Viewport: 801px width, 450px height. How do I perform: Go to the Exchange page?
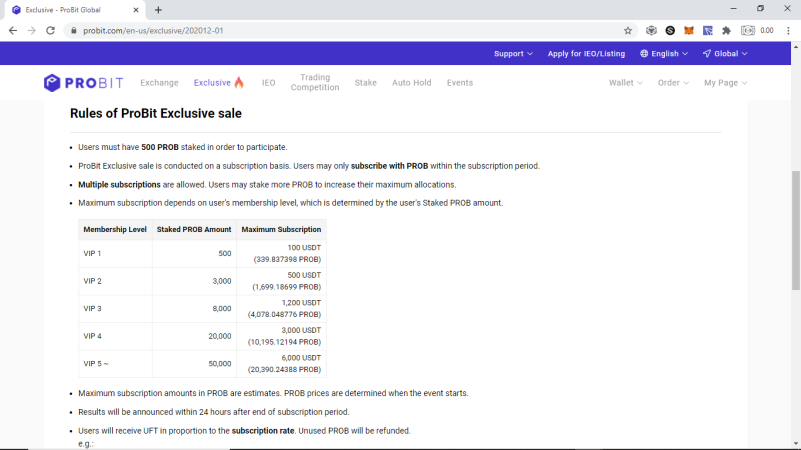pyautogui.click(x=159, y=83)
